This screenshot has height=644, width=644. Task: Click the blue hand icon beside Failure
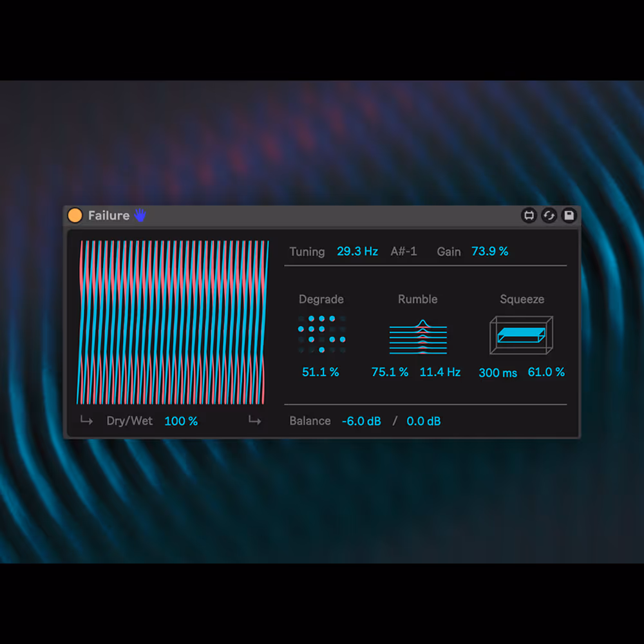click(140, 216)
